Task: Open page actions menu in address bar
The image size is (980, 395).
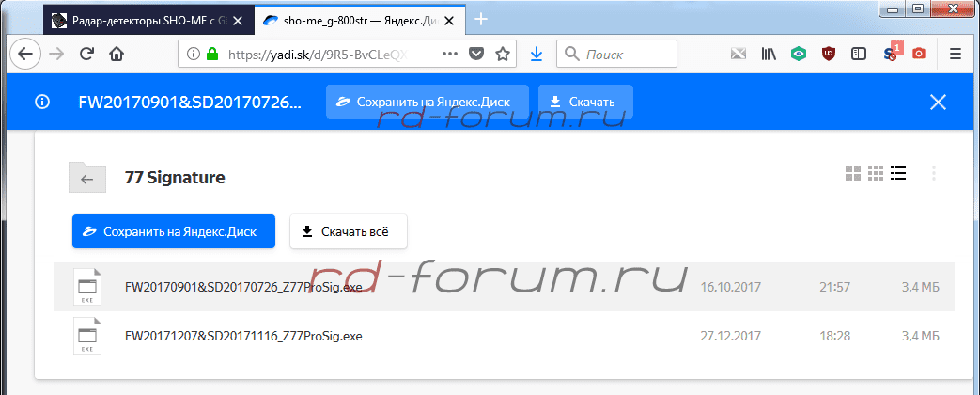Action: pyautogui.click(x=449, y=55)
